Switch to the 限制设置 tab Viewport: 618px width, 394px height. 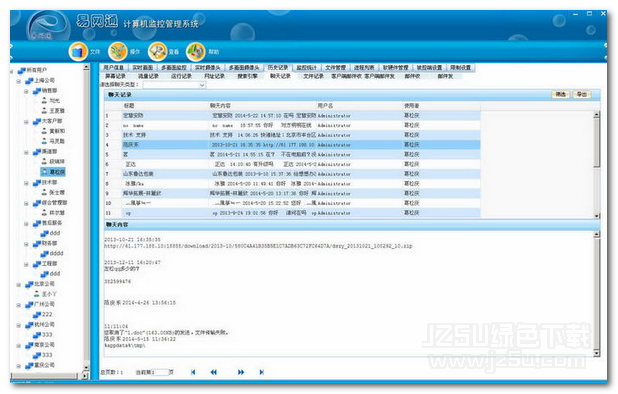[x=460, y=68]
